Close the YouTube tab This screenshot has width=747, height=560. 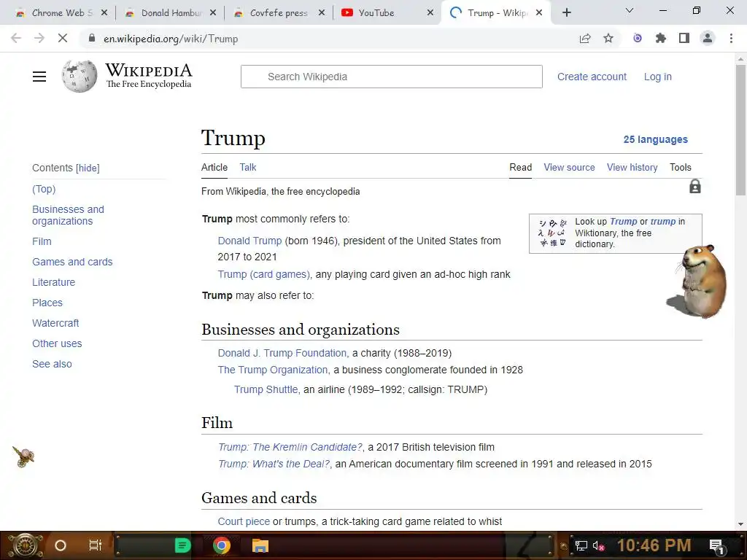click(x=430, y=13)
